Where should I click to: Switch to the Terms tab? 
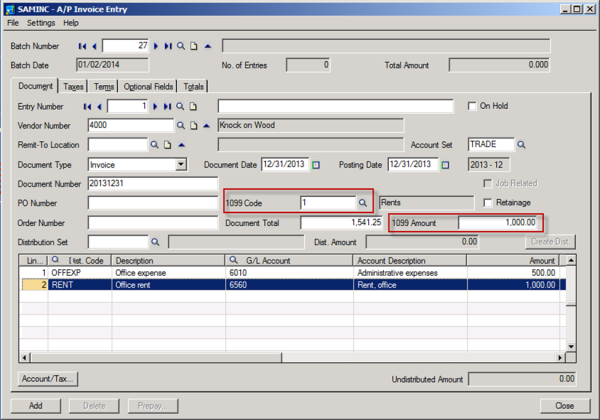coord(104,87)
